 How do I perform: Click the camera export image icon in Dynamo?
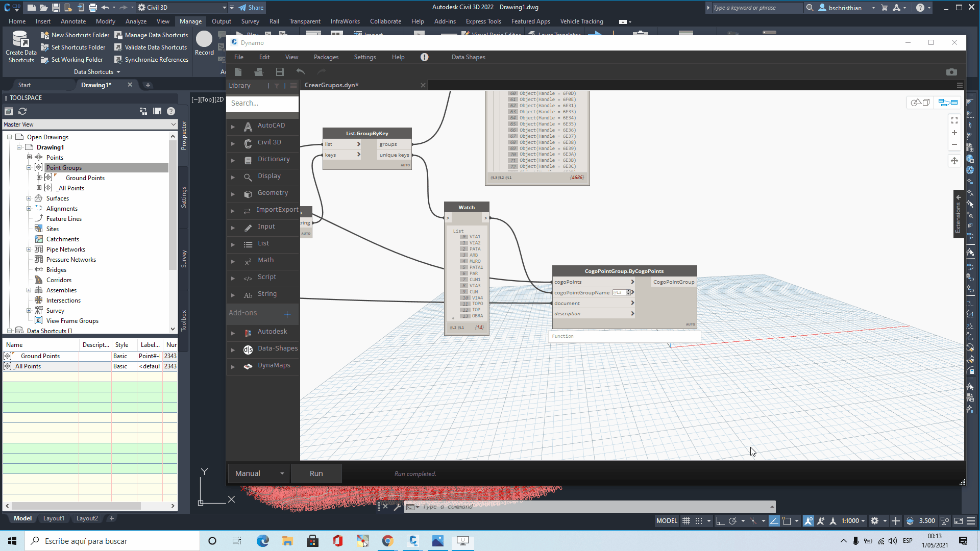(951, 72)
